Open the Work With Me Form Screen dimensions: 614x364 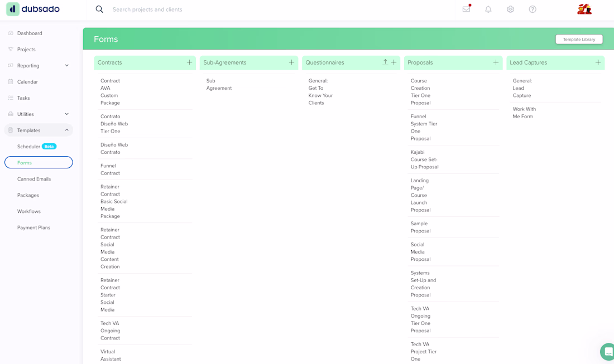[524, 113]
